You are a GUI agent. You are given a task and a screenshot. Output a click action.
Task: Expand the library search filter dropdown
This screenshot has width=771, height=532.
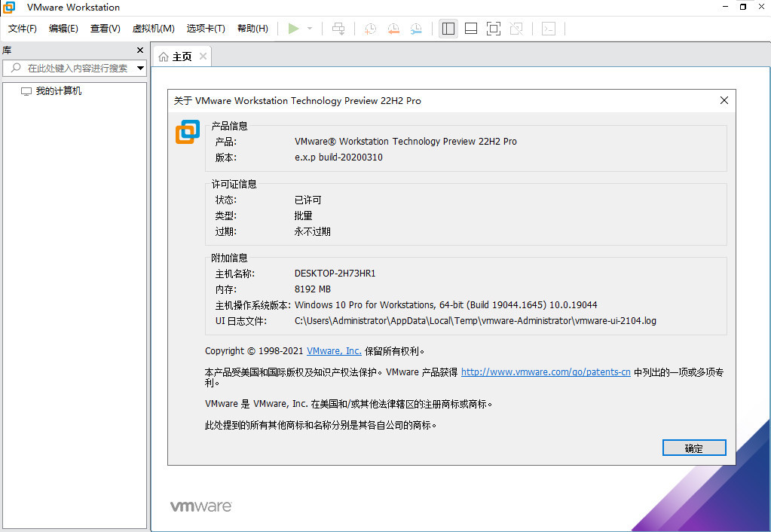(x=140, y=68)
